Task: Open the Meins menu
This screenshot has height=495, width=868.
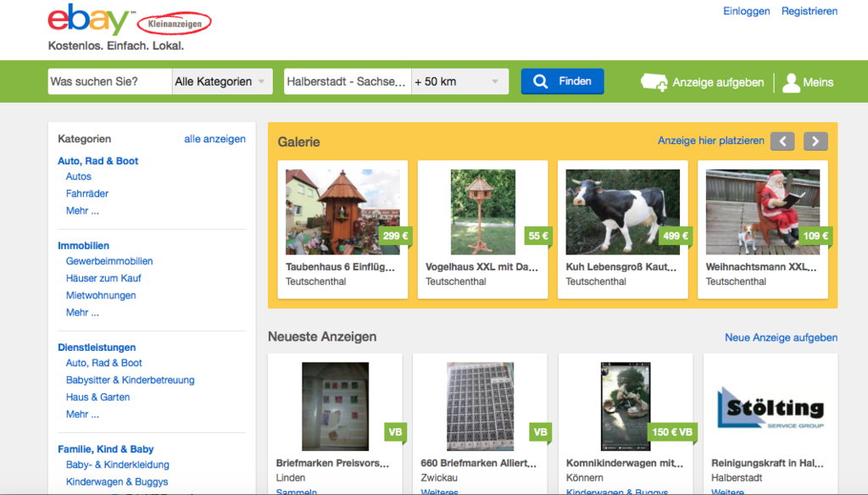Action: point(818,82)
